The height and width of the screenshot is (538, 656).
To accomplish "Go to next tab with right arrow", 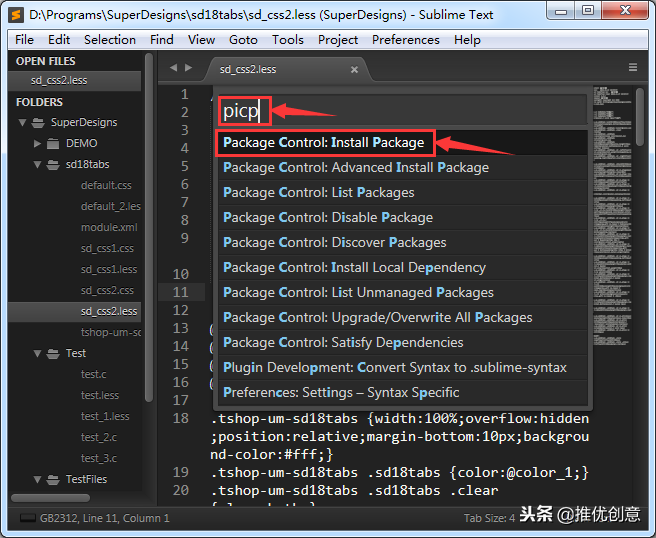I will coord(188,67).
